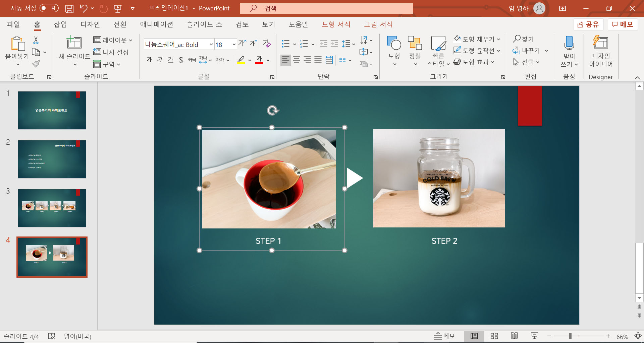Open Shape Fill (도형 채우기) dropdown
Viewport: 644px width, 343px height.
tap(498, 39)
